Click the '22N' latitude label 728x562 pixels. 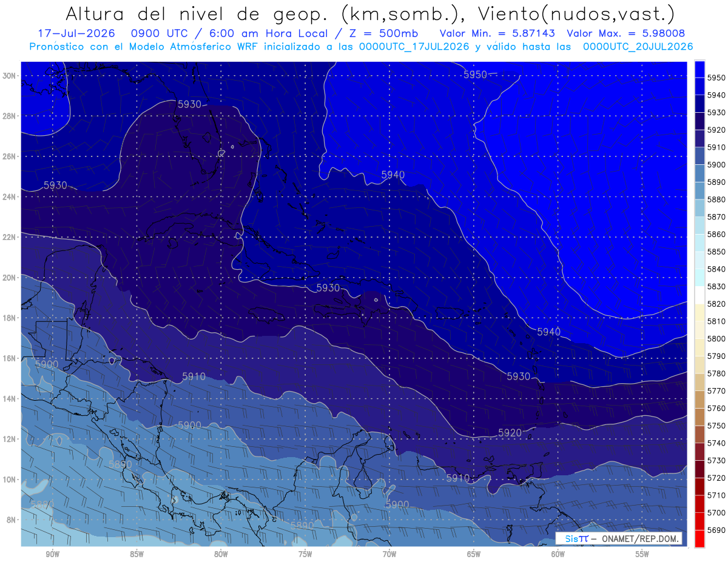pyautogui.click(x=10, y=237)
